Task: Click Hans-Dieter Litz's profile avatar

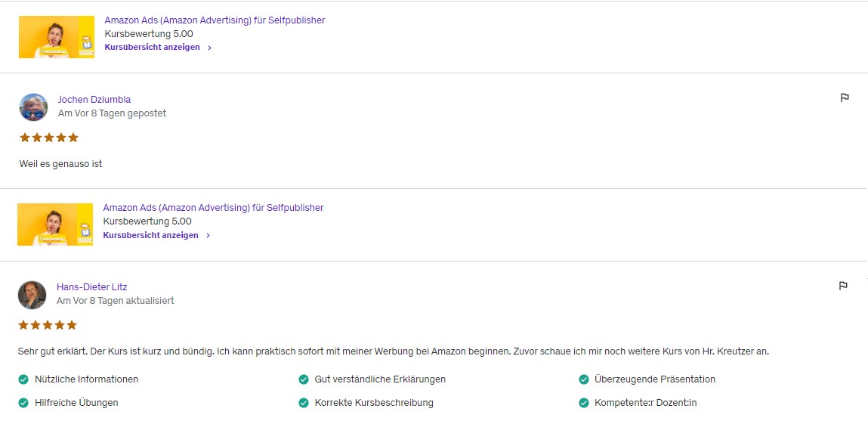Action: [32, 295]
